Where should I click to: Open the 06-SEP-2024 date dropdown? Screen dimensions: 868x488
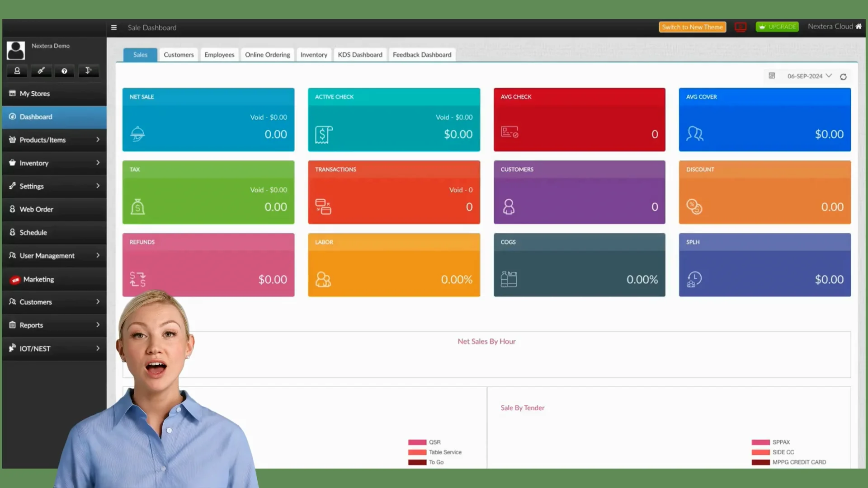(x=809, y=76)
